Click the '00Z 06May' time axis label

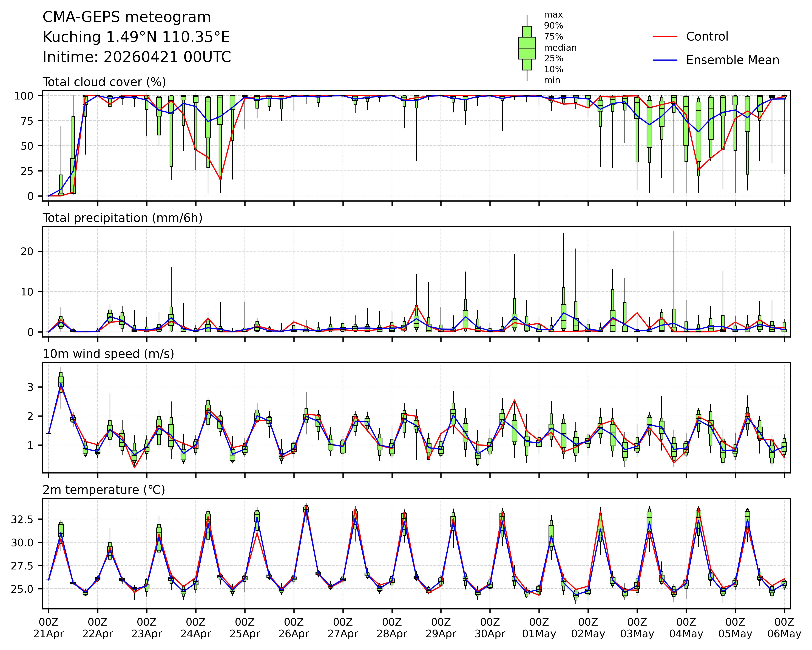[x=784, y=628]
